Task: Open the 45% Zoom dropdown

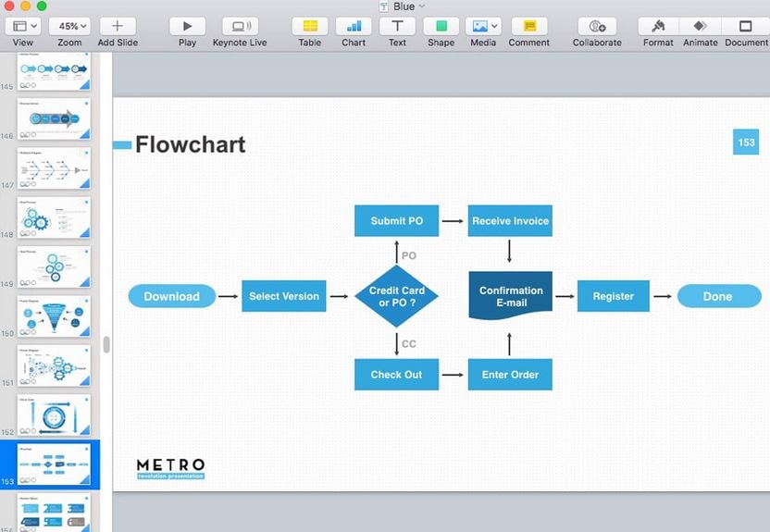Action: 69,26
